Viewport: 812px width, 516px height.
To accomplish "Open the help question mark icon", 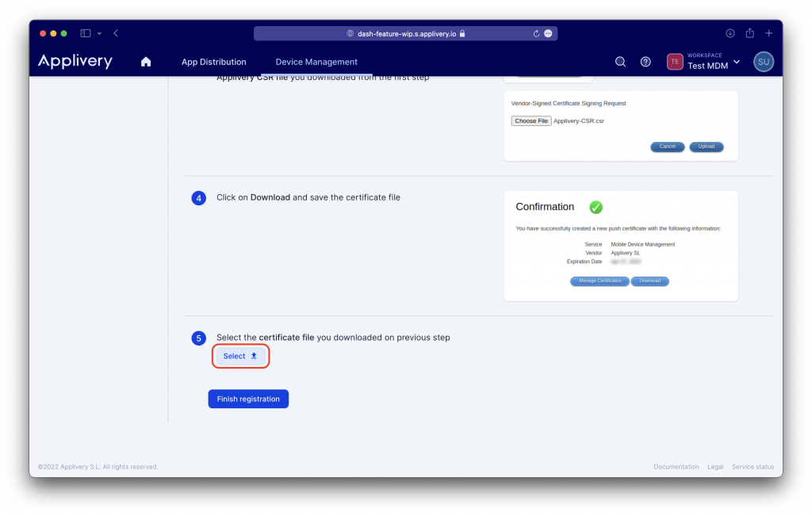I will (x=645, y=62).
